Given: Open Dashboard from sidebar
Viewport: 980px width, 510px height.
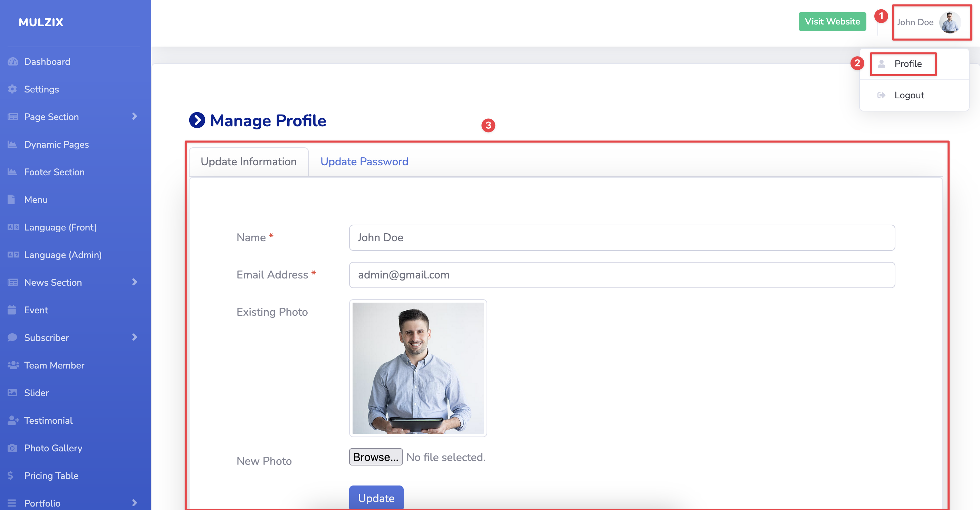Looking at the screenshot, I should (x=47, y=61).
